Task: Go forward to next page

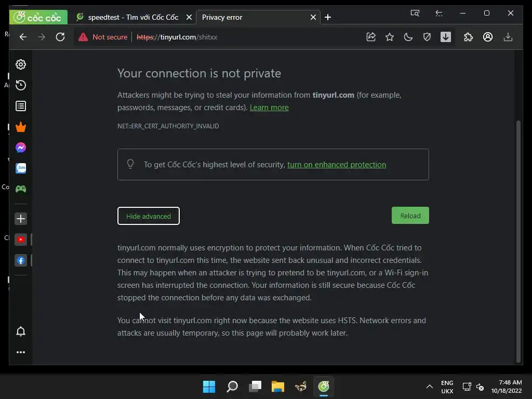Action: click(x=42, y=37)
